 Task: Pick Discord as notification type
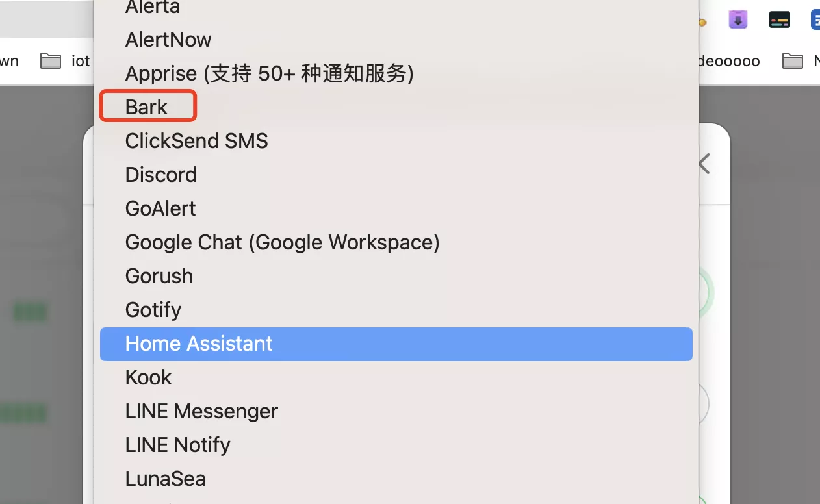161,175
